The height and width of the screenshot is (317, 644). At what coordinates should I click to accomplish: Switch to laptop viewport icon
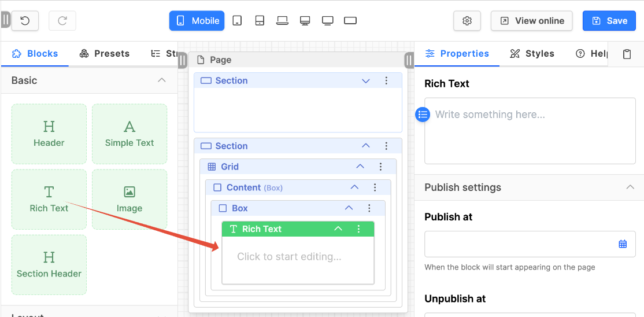pos(282,21)
